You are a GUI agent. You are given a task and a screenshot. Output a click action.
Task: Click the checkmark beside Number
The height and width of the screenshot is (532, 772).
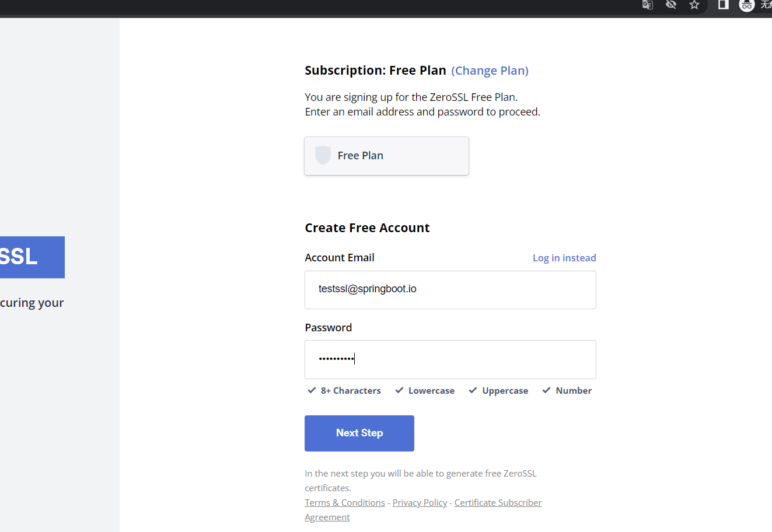[x=546, y=390]
